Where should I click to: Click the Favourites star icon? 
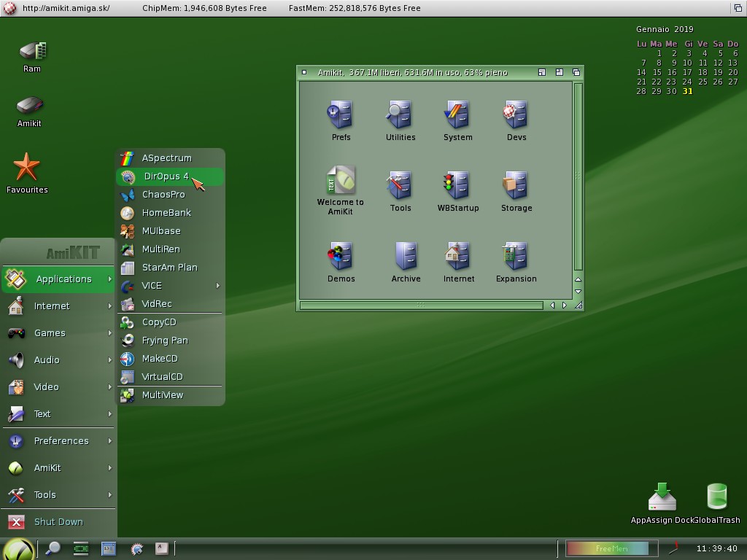point(27,168)
